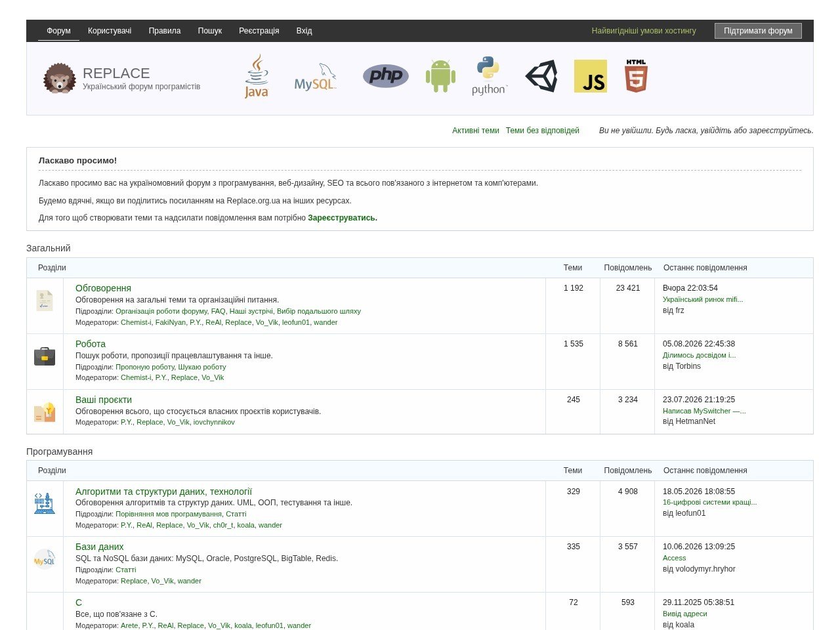The height and width of the screenshot is (630, 840).
Task: Open the Правила menu item
Action: click(165, 31)
